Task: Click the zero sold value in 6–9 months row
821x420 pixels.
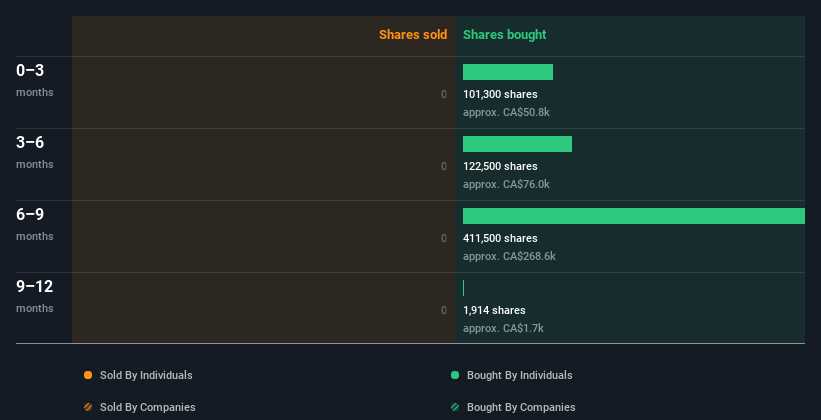Action: pyautogui.click(x=444, y=238)
